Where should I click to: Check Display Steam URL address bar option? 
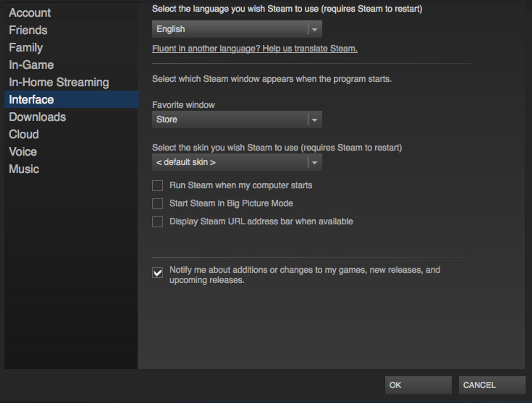tap(157, 222)
